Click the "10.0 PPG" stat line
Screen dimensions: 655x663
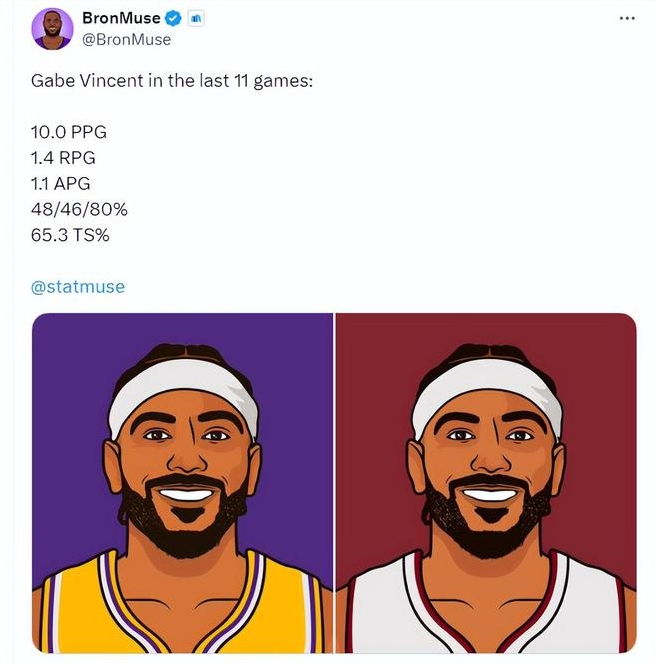pyautogui.click(x=69, y=132)
